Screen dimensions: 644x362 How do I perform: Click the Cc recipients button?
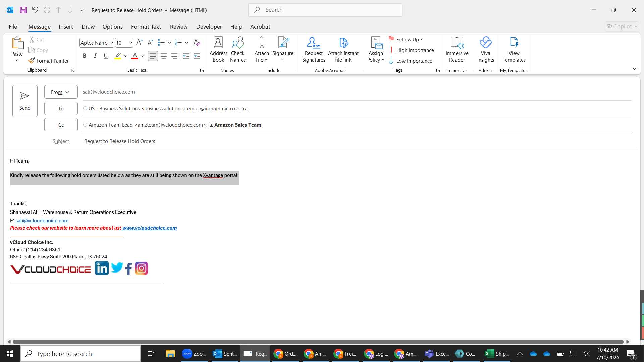(x=61, y=125)
